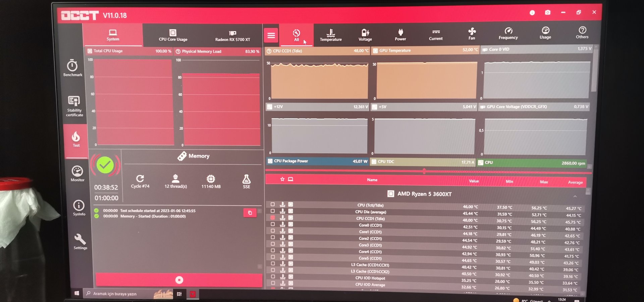Click the monitor icon column header

coord(290,179)
